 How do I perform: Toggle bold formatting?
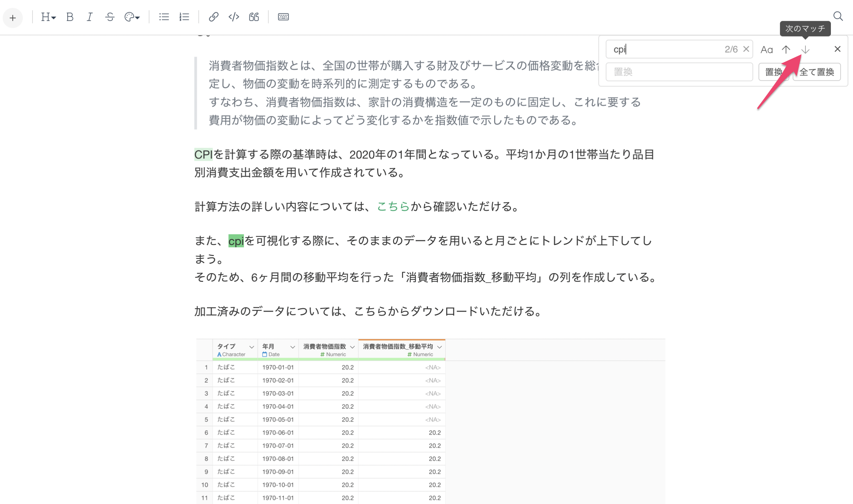pos(70,17)
